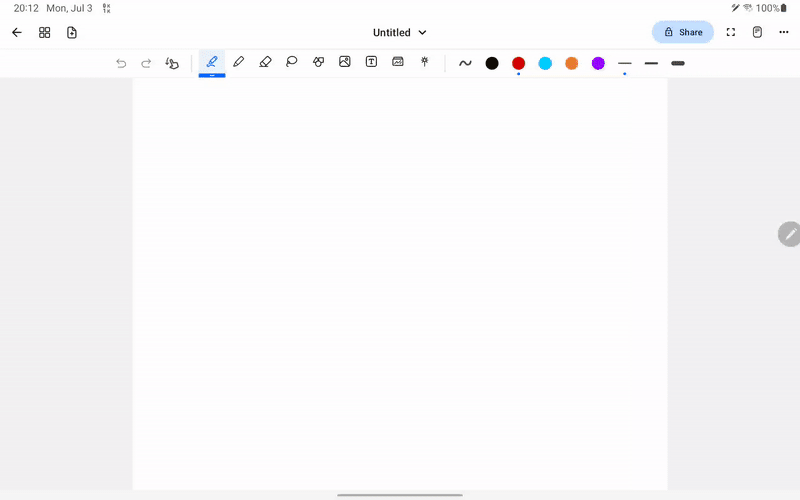Click the Share button

click(x=683, y=32)
